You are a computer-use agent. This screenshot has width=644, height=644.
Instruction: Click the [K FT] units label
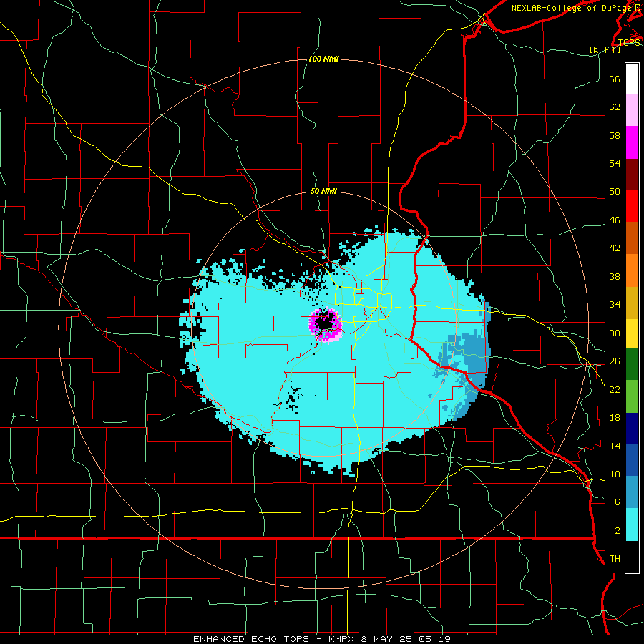[605, 50]
